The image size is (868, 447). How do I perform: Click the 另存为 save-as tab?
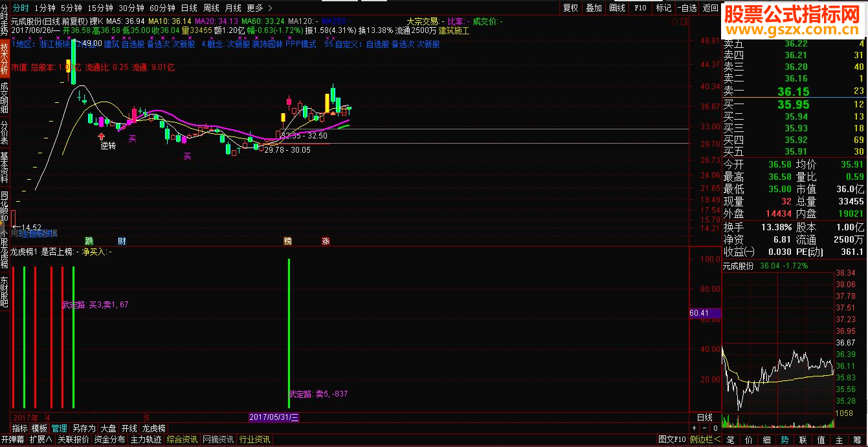coord(83,428)
